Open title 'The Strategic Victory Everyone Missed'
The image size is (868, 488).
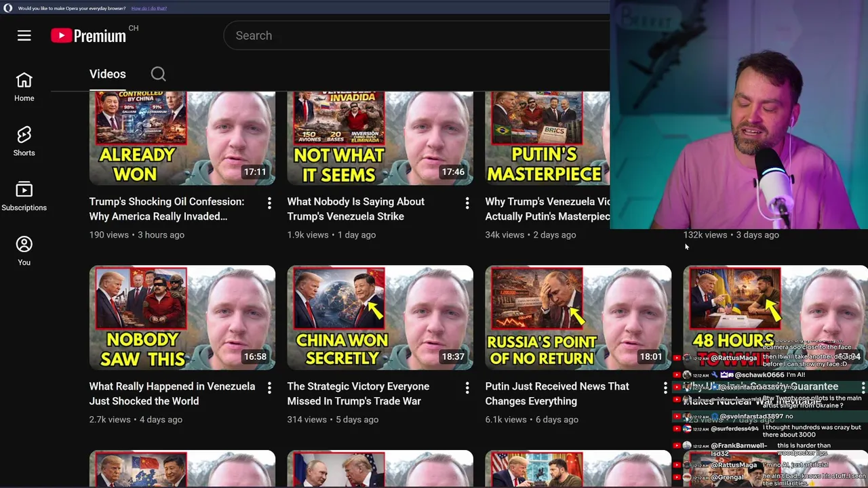[x=358, y=394]
